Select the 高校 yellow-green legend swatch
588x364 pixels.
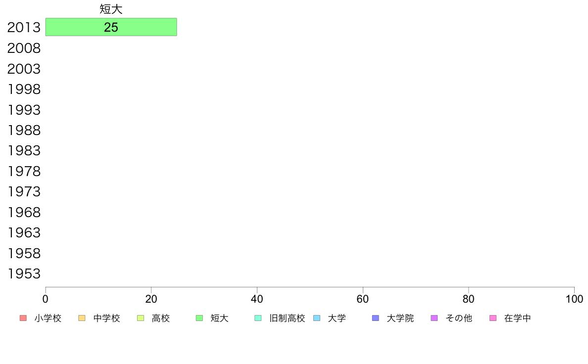(141, 318)
